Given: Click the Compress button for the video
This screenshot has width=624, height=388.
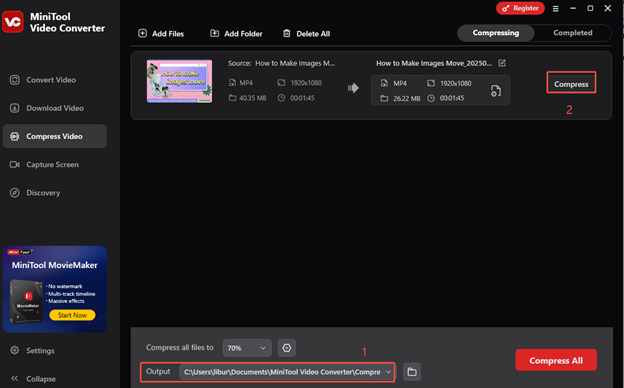Looking at the screenshot, I should pos(571,83).
